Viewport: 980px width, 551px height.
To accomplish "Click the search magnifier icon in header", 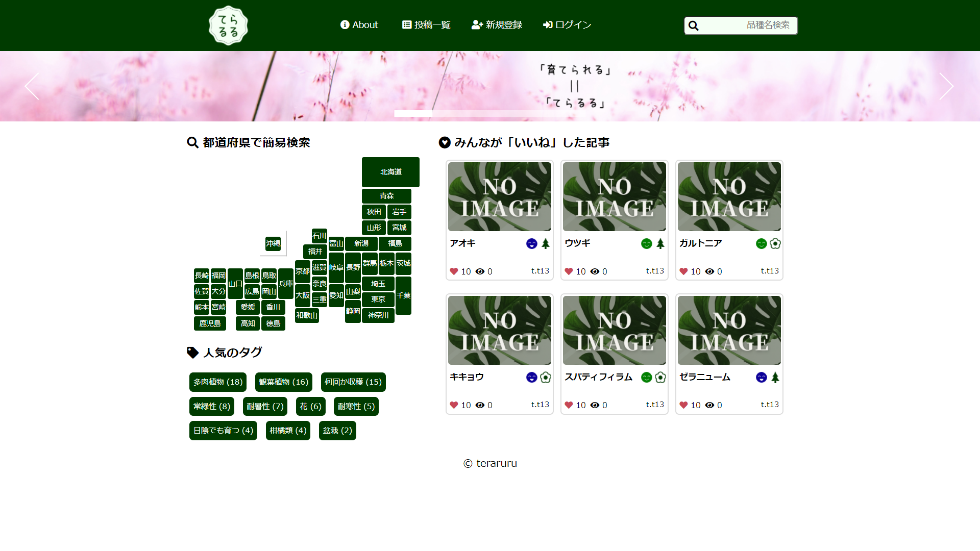I will tap(693, 26).
